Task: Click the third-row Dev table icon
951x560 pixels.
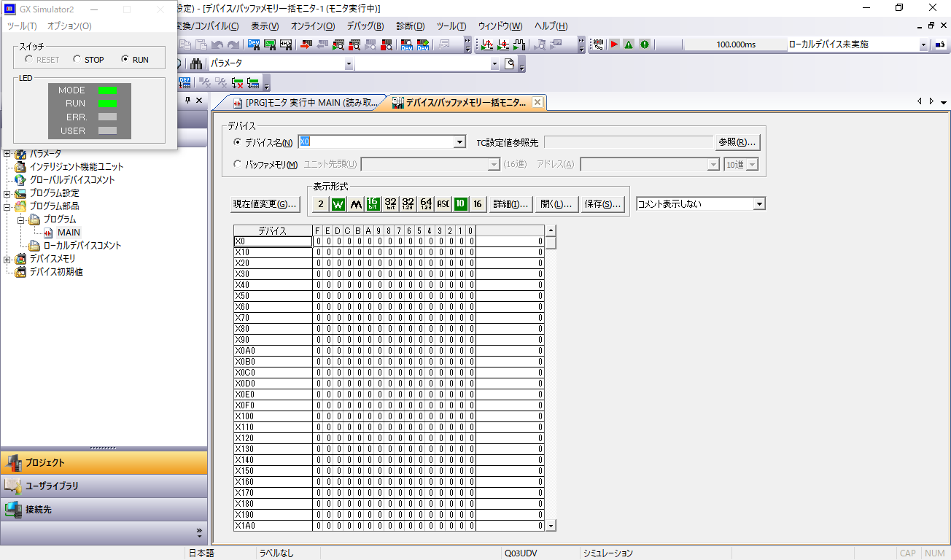Action: (184, 82)
